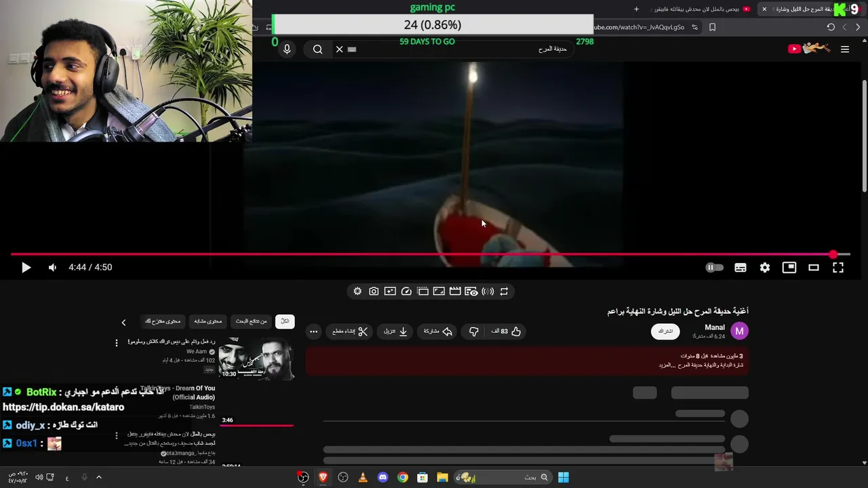Viewport: 868px width, 488px height.
Task: Subscribe to the Manal channel
Action: pyautogui.click(x=665, y=331)
